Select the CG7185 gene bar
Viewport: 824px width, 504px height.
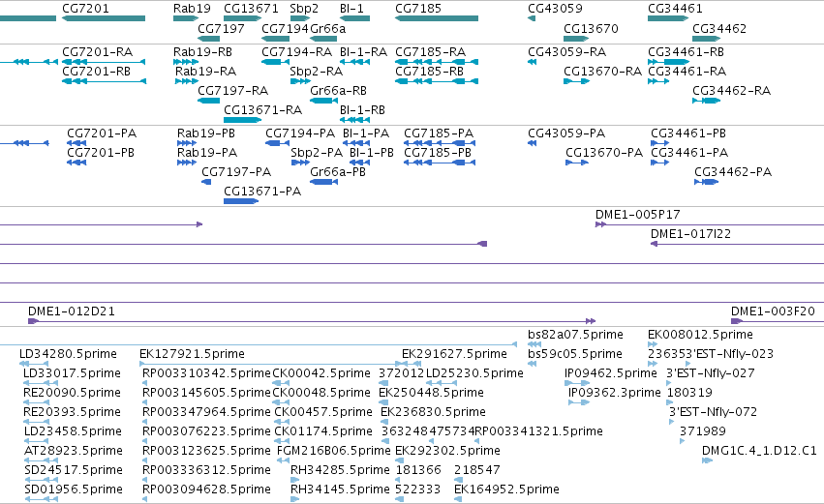(x=437, y=18)
